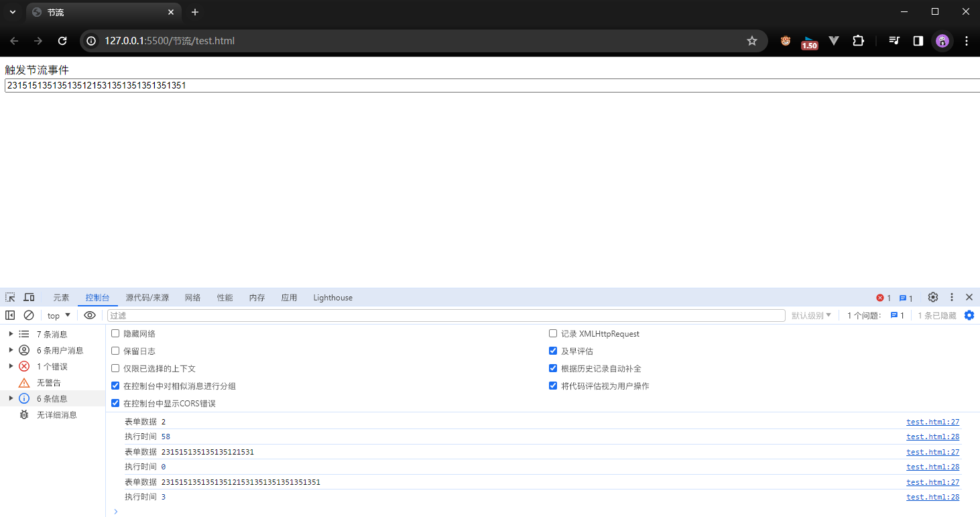Toggle device toolbar emulation

(29, 297)
